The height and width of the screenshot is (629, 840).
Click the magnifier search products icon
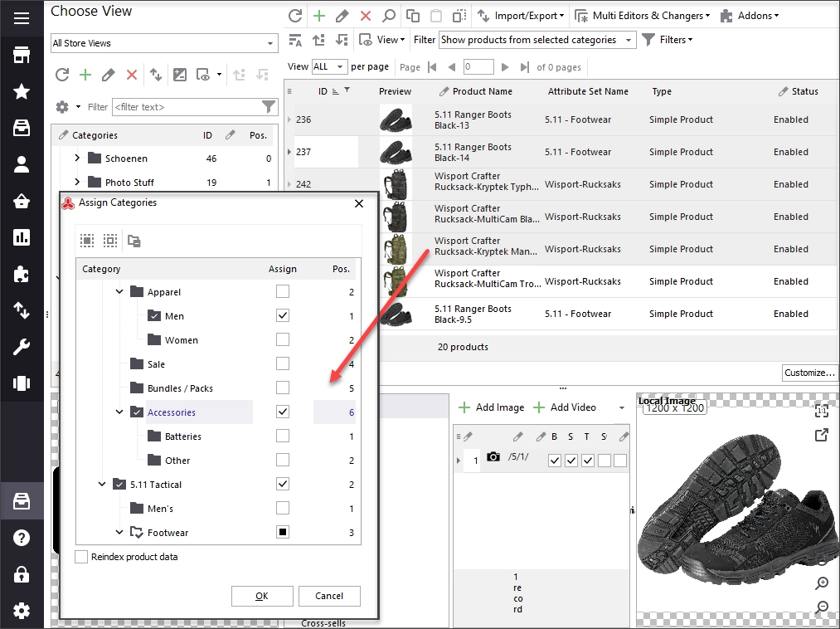pyautogui.click(x=389, y=16)
